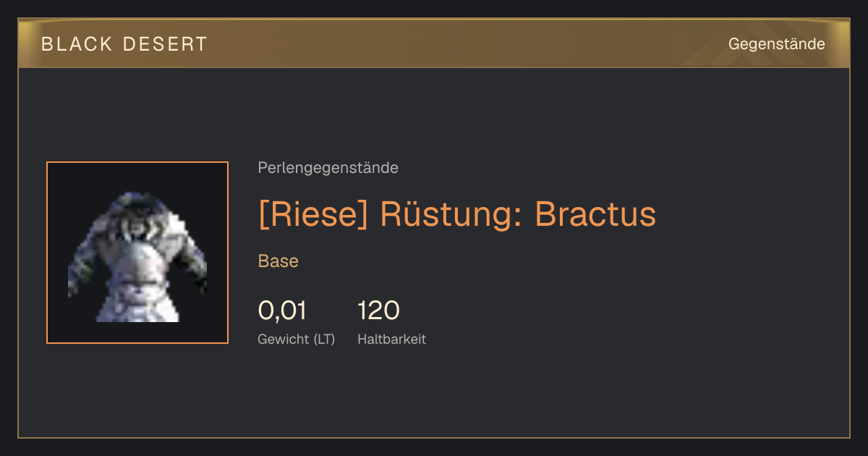
Task: Click the Bractus armor item icon
Action: (137, 253)
